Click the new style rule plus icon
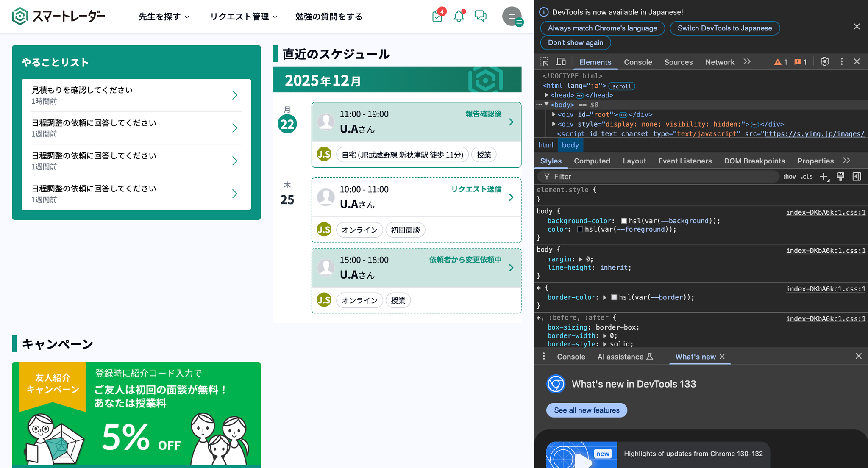 823,177
